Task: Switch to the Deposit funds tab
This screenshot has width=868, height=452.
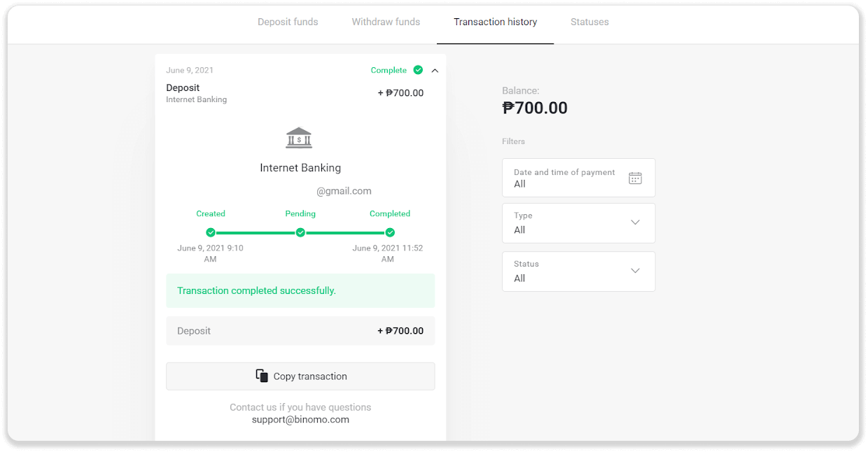Action: coord(288,22)
